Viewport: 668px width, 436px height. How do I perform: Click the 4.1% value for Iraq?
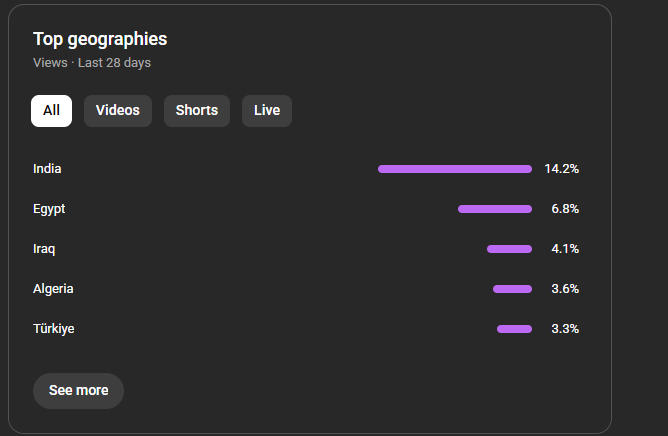coord(565,249)
